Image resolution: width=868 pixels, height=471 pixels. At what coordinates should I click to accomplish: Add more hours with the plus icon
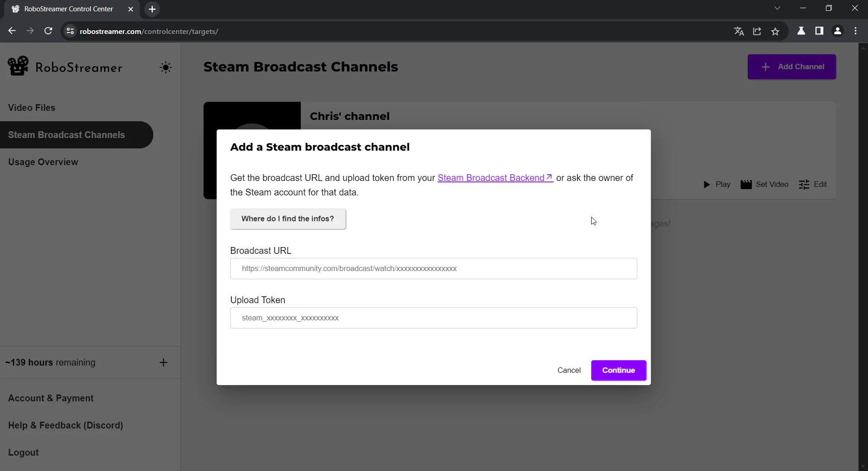click(163, 362)
